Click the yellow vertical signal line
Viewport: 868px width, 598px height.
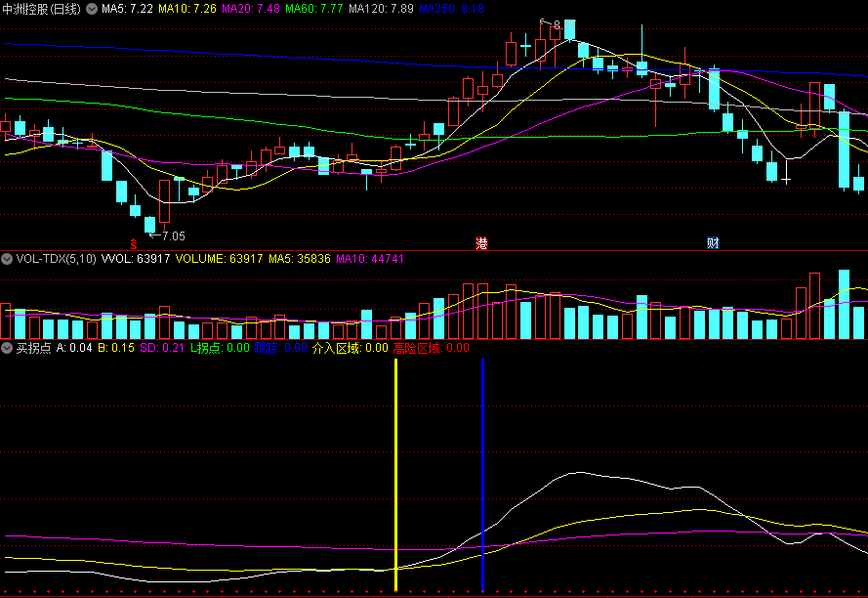[395, 475]
